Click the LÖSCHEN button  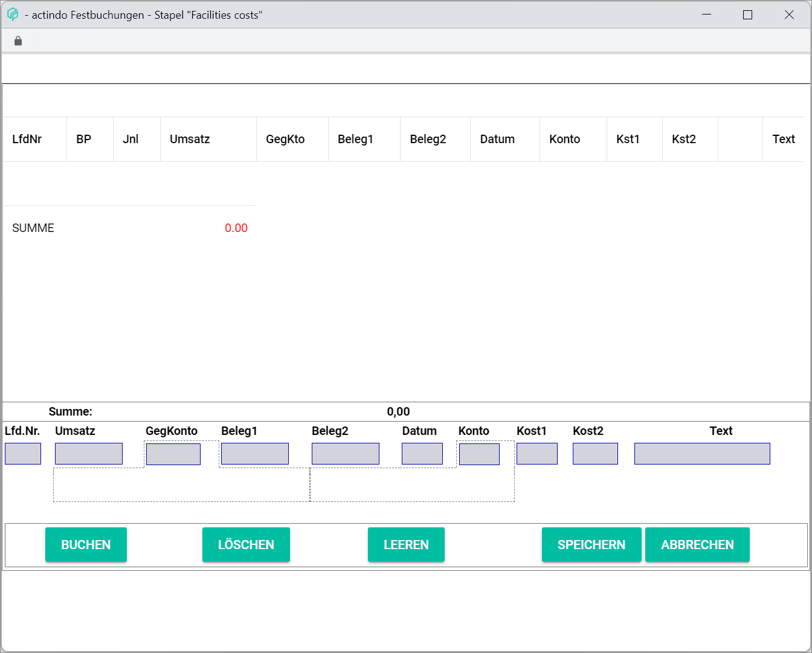click(246, 544)
